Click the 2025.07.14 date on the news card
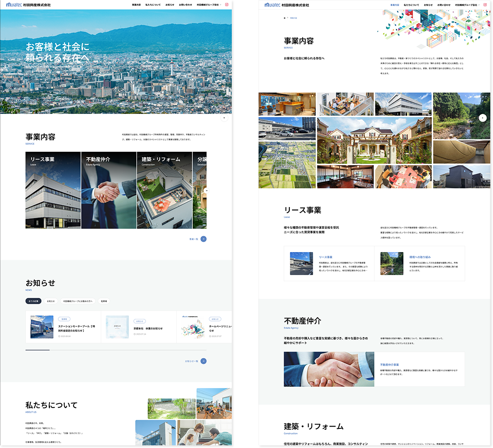Viewport: 493px width, 448px height. pos(140,334)
